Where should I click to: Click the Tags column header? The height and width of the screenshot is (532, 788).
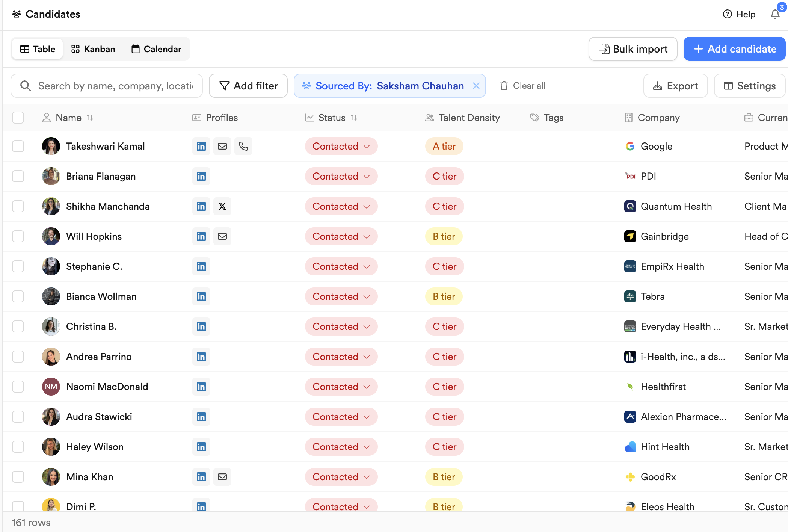coord(547,118)
